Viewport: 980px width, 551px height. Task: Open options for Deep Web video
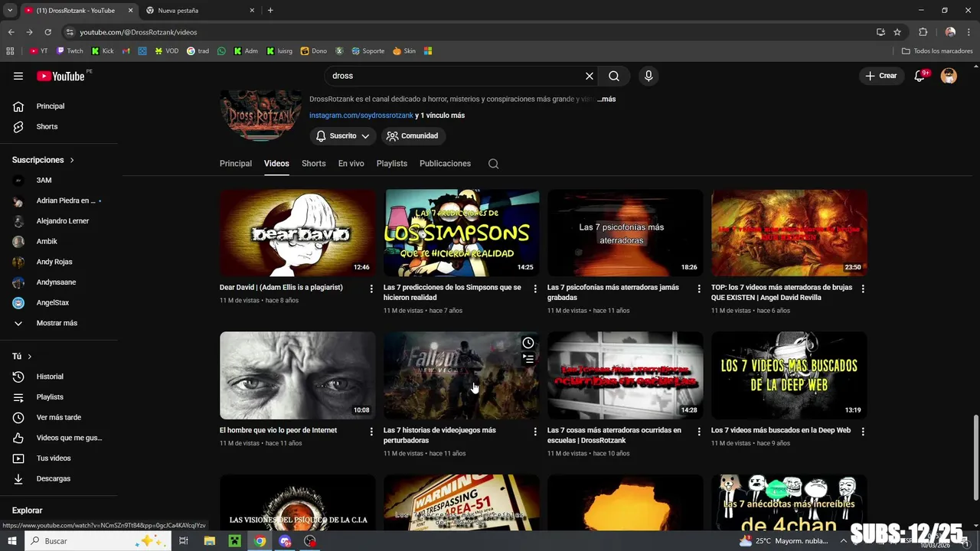863,432
